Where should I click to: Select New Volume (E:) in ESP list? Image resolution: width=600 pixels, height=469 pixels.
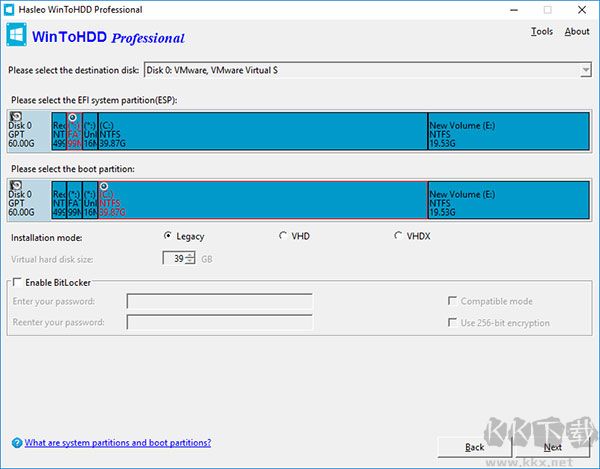pyautogui.click(x=509, y=131)
